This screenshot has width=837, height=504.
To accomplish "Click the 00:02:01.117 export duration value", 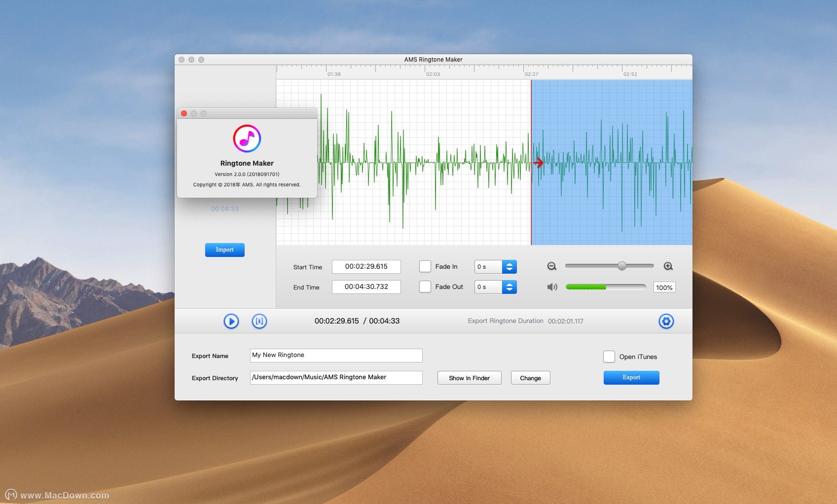I will [x=566, y=321].
